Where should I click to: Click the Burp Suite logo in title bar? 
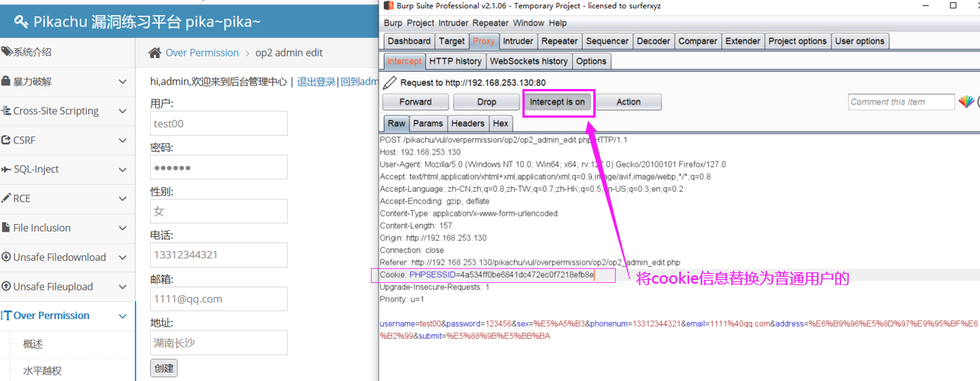coord(389,6)
